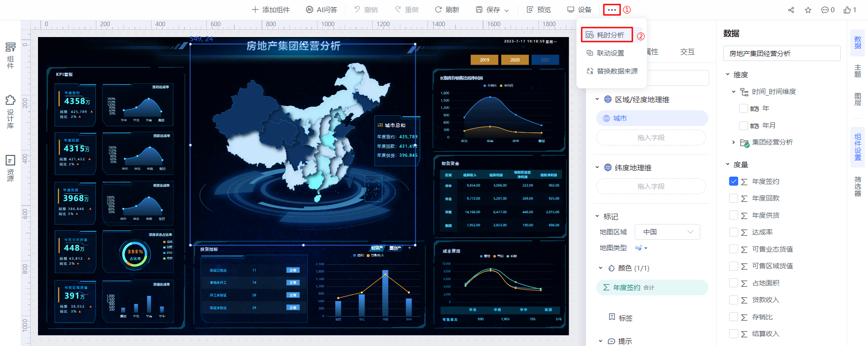The width and height of the screenshot is (868, 346).
Task: Switch to the 组件设置 right sidebar tab
Action: click(x=858, y=147)
